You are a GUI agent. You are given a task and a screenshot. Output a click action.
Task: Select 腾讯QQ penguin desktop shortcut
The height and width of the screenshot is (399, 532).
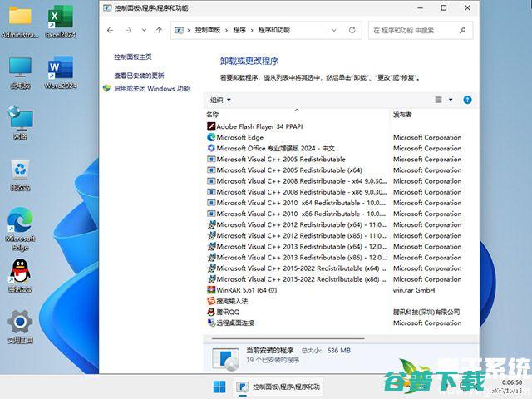coord(20,276)
